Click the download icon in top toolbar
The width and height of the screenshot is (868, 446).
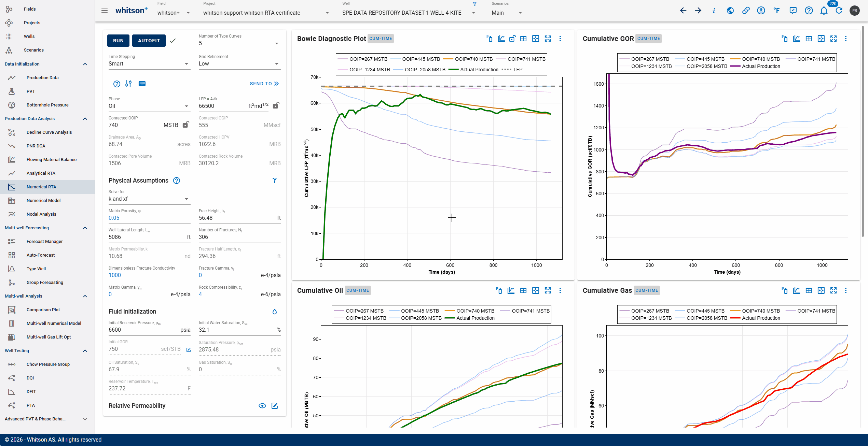point(761,11)
